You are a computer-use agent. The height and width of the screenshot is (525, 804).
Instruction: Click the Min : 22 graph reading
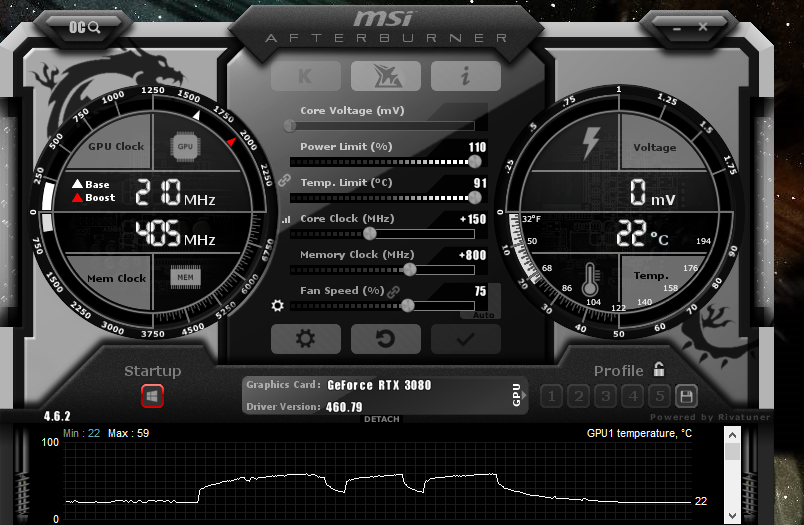81,433
